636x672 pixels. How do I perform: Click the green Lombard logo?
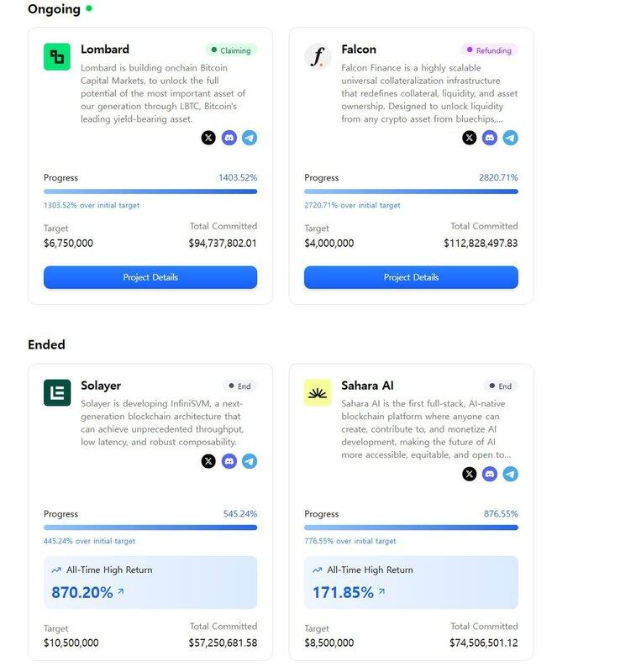(57, 56)
